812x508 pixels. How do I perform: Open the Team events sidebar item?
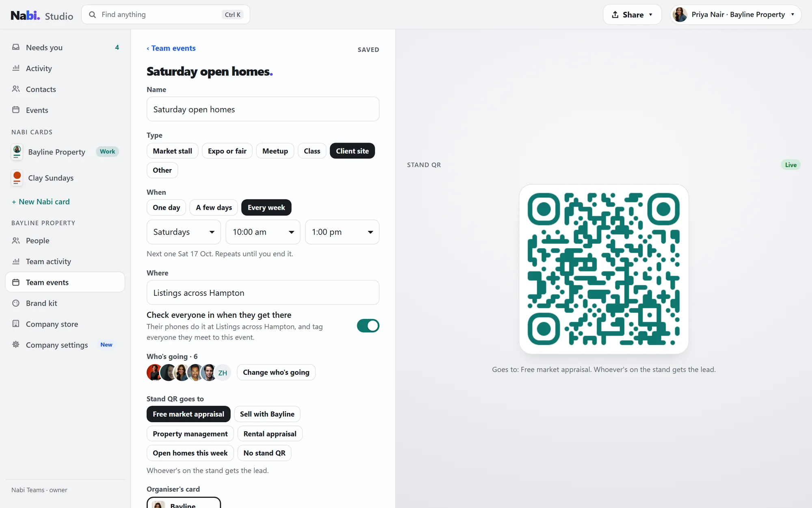[x=65, y=282]
